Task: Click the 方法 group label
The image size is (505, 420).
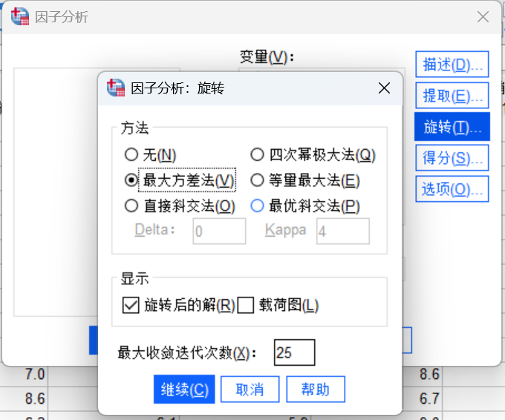Action: click(134, 128)
